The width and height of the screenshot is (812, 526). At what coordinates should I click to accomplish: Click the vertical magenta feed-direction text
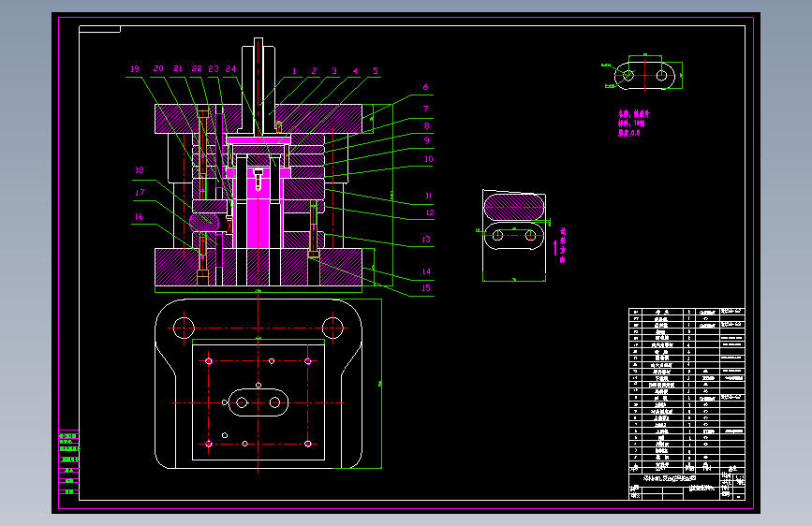(562, 245)
